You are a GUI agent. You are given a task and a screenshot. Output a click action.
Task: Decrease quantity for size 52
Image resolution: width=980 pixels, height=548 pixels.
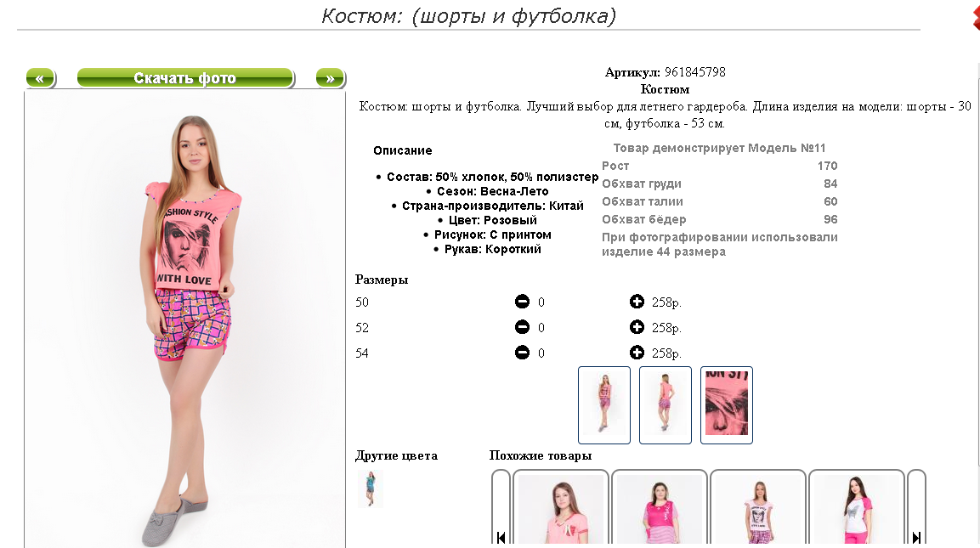pyautogui.click(x=522, y=327)
